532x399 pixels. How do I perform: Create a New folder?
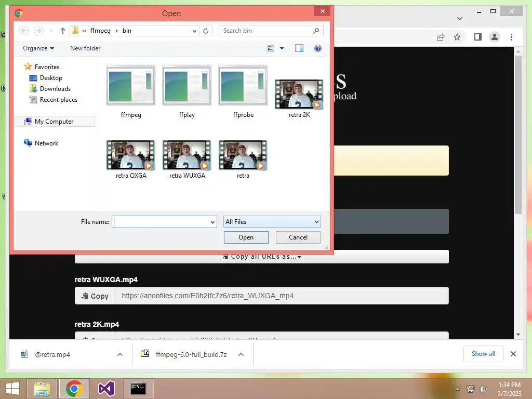(x=85, y=48)
